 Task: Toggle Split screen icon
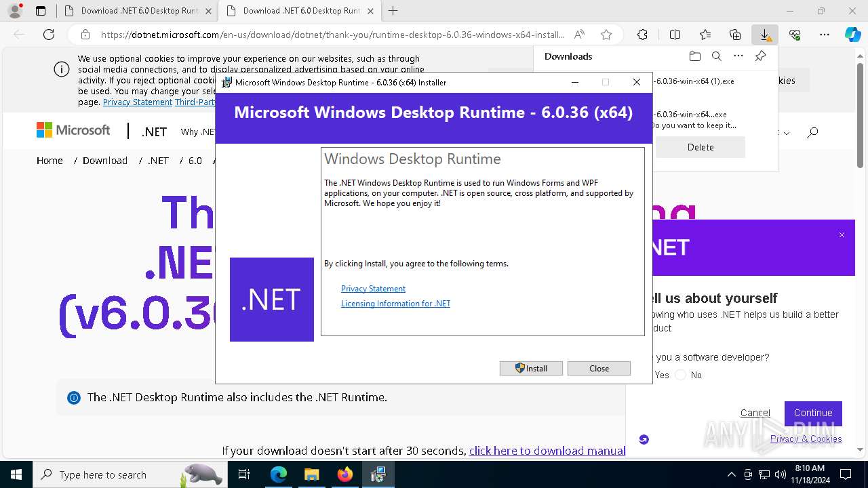[675, 35]
